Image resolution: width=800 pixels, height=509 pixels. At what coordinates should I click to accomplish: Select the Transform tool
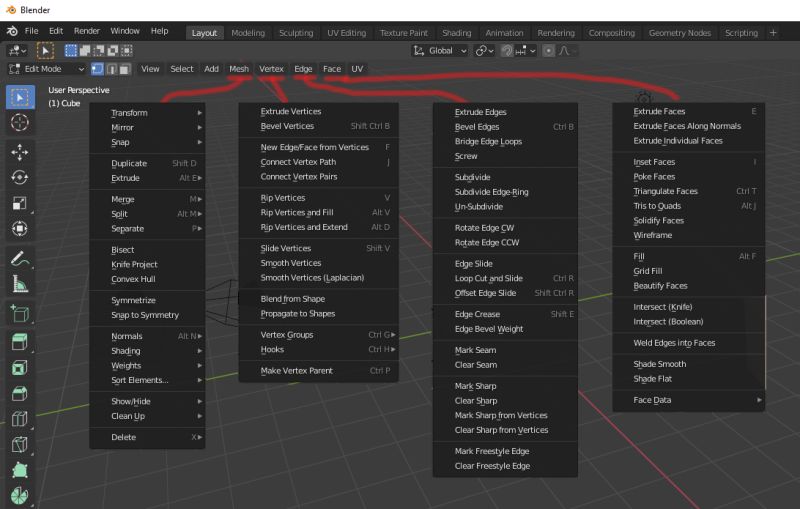point(20,228)
